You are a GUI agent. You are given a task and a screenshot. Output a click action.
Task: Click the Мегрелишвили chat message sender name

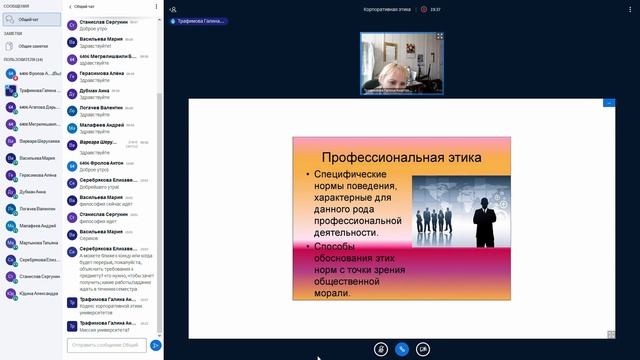108,56
